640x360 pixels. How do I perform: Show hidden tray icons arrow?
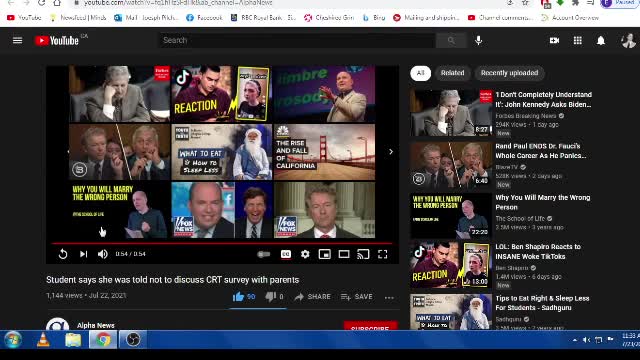click(x=575, y=340)
